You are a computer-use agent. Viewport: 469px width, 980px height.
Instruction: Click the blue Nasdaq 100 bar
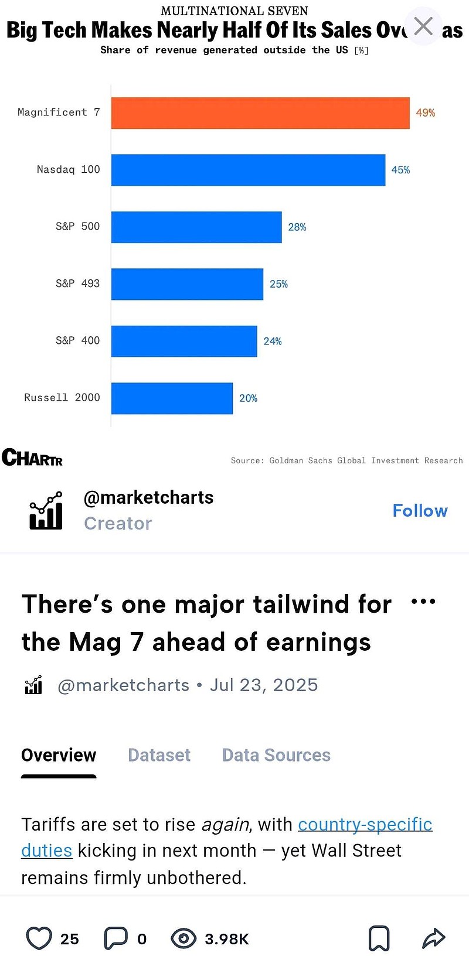248,170
